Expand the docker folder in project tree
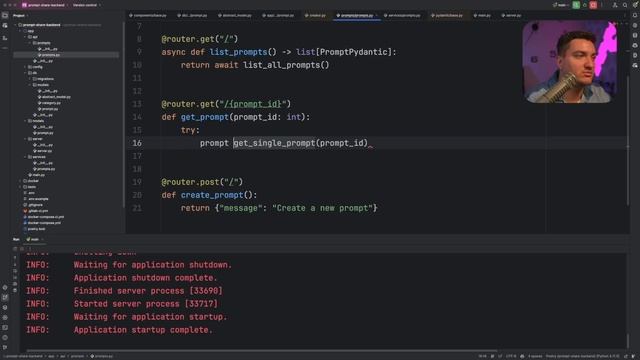 [20, 181]
